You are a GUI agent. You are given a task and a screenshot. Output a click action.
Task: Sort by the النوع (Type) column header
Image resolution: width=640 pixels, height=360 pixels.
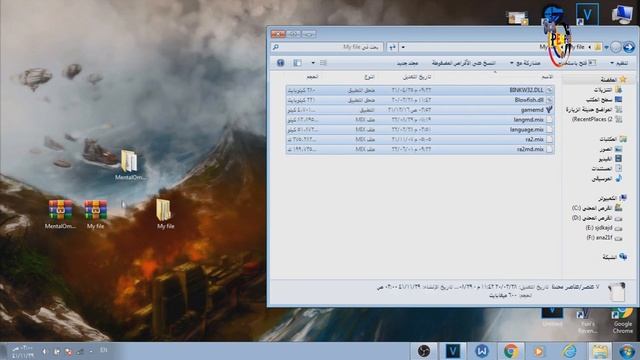tap(369, 77)
